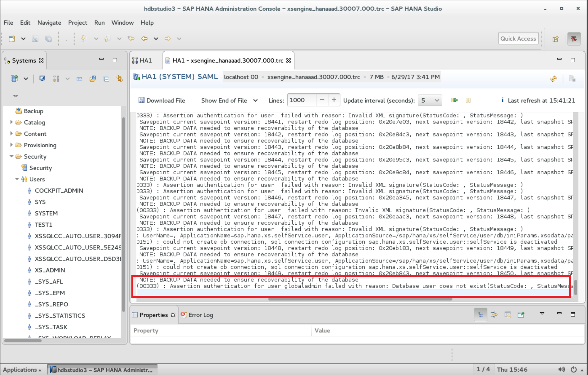Viewport: 588px width, 375px height.
Task: Open the Show End of File dropdown
Action: 255,100
